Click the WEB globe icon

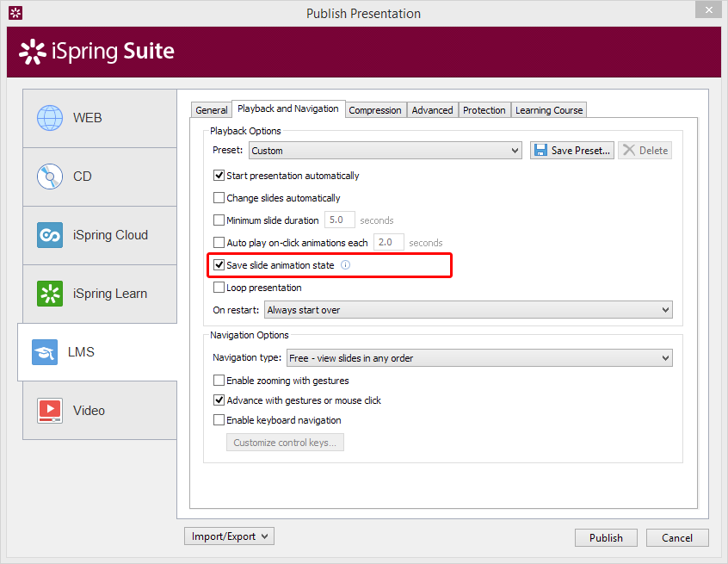click(50, 118)
